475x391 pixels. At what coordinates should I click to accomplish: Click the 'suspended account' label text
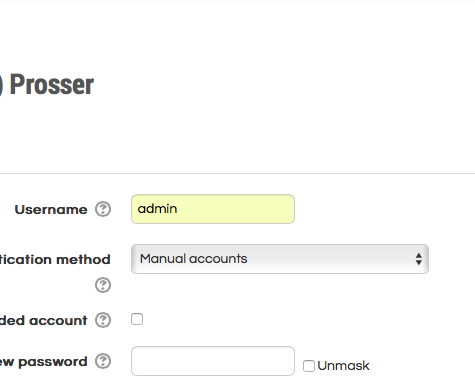[x=44, y=320]
